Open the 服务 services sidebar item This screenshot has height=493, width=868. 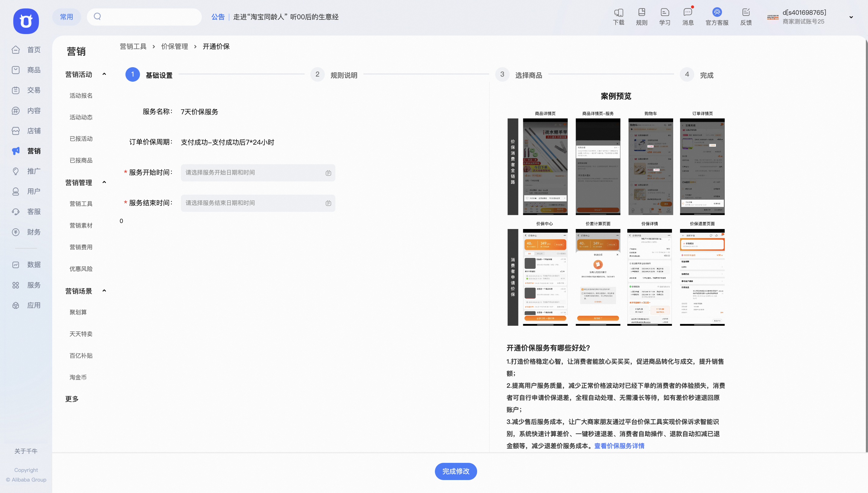tap(26, 285)
